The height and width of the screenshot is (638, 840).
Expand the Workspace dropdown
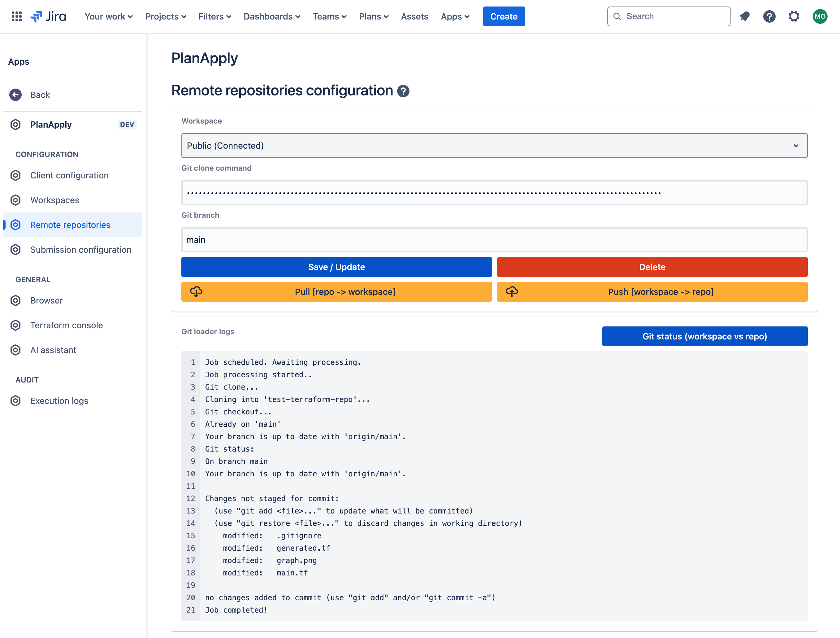point(494,146)
